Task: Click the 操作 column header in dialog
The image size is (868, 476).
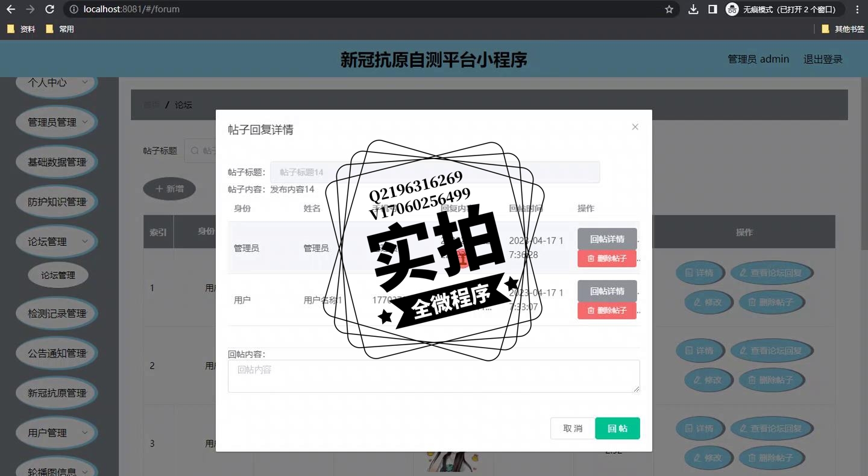Action: pyautogui.click(x=586, y=208)
